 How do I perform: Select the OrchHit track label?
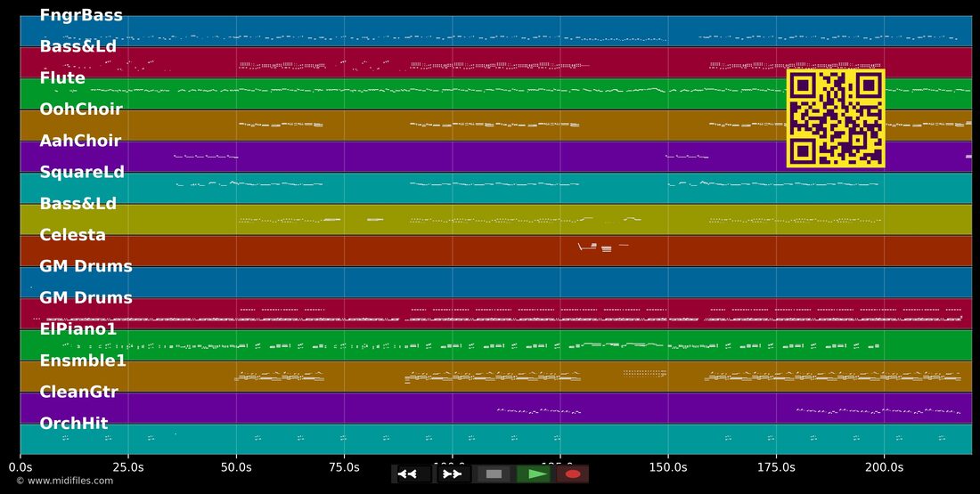74,423
